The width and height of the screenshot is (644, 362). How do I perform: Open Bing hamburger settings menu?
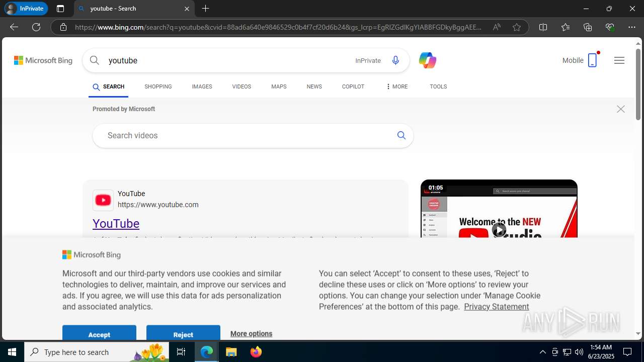click(x=619, y=60)
